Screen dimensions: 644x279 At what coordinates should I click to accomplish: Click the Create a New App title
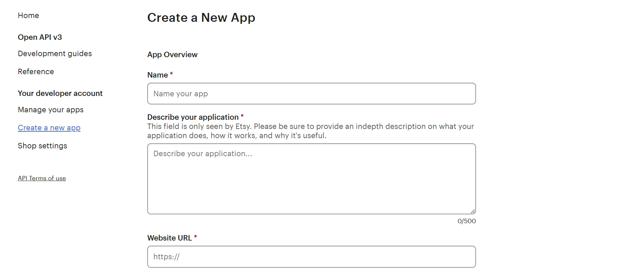pyautogui.click(x=201, y=17)
